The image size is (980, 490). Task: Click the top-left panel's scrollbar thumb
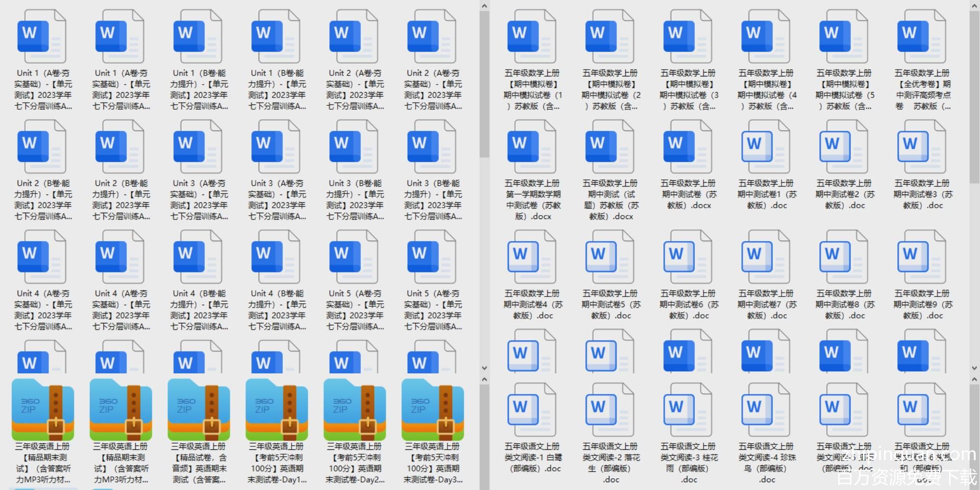point(484,83)
